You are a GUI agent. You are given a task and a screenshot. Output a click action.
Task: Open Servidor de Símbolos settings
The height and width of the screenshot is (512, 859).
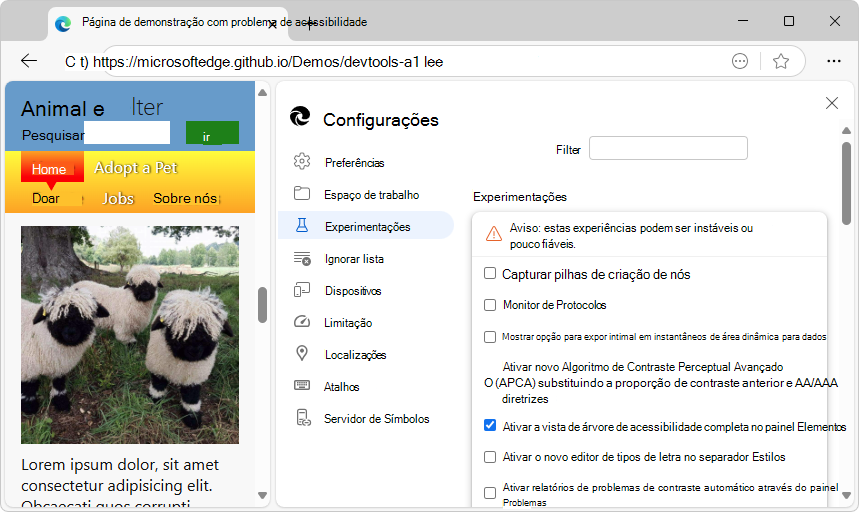(376, 418)
